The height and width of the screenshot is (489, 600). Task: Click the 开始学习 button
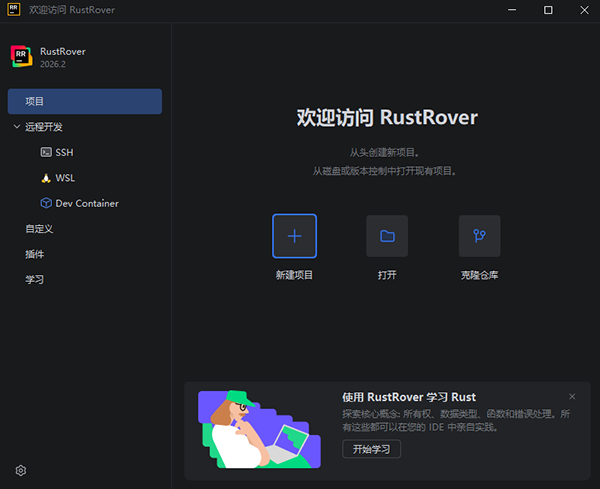point(371,449)
